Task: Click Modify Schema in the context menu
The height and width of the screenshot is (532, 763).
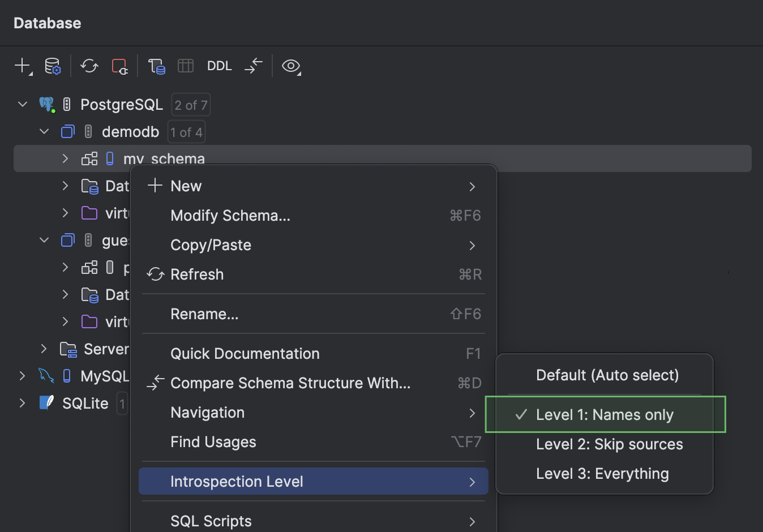Action: pos(230,215)
